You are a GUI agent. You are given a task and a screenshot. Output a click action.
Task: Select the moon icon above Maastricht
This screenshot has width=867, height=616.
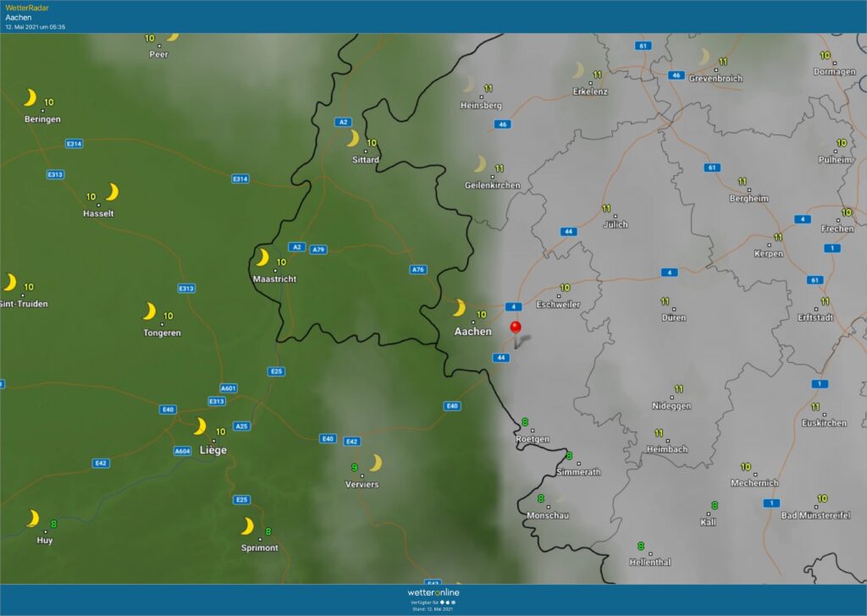(x=262, y=257)
